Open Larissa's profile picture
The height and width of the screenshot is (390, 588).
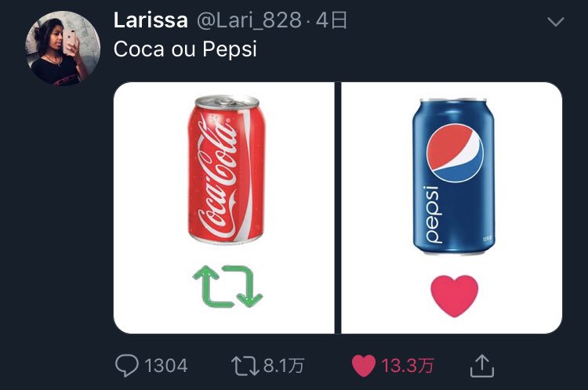[x=64, y=49]
